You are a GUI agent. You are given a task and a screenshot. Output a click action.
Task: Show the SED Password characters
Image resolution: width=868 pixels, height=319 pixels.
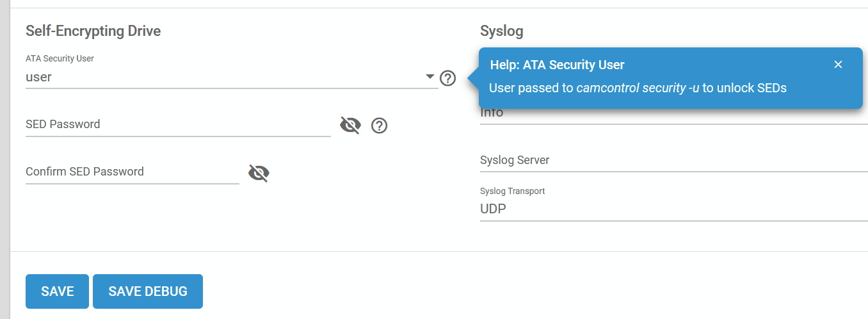pos(350,125)
